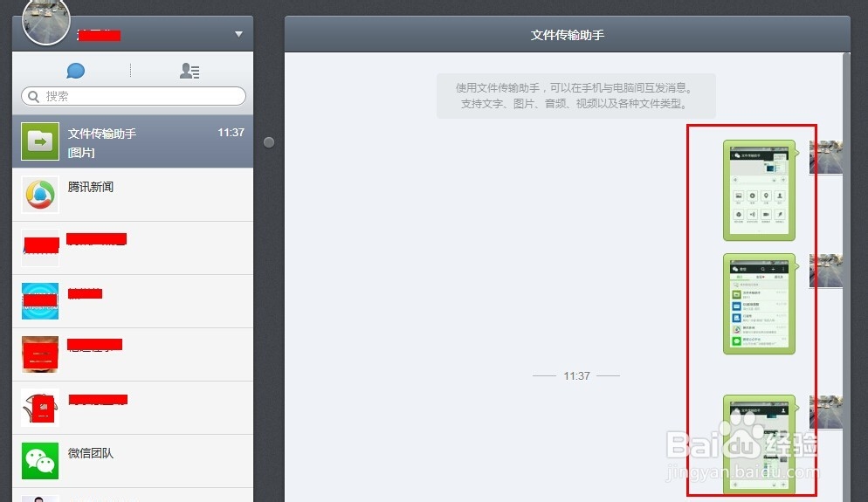Click the 文件传输助手 chat window title
The image size is (868, 502).
point(568,35)
